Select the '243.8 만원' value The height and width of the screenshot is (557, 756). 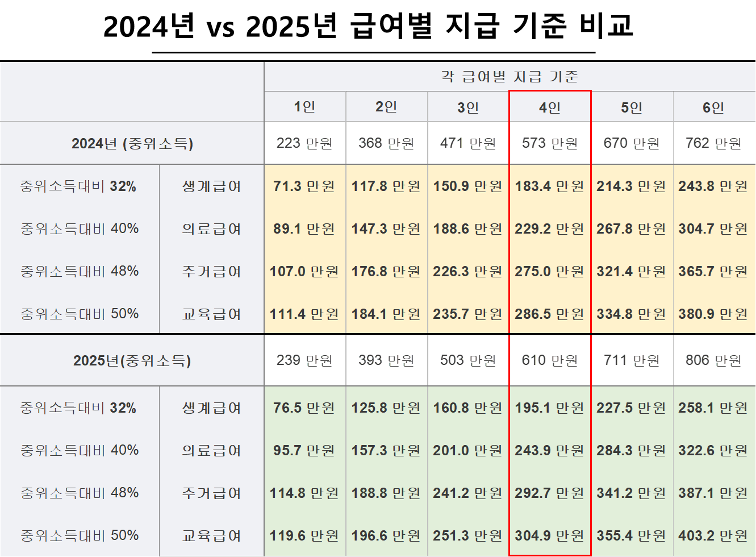(713, 186)
